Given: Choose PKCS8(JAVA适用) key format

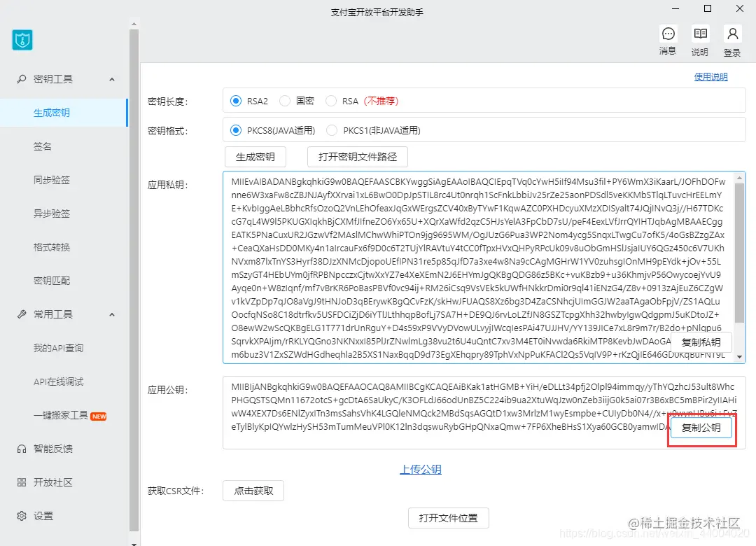Looking at the screenshot, I should 236,130.
